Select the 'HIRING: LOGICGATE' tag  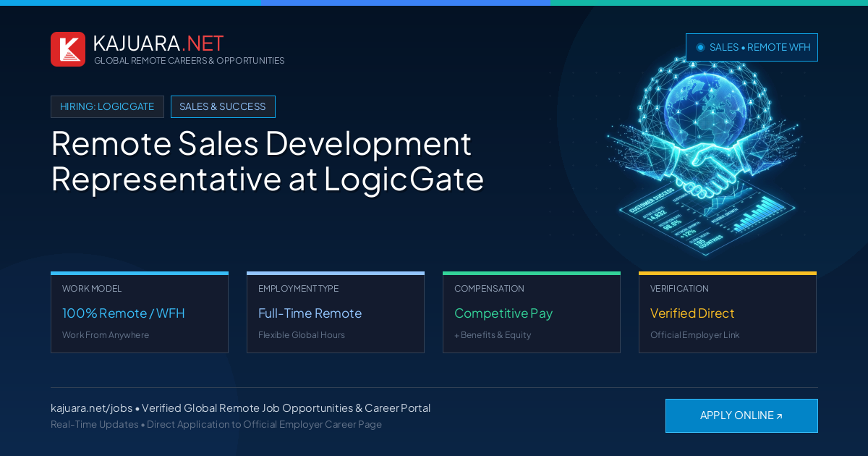[x=107, y=106]
